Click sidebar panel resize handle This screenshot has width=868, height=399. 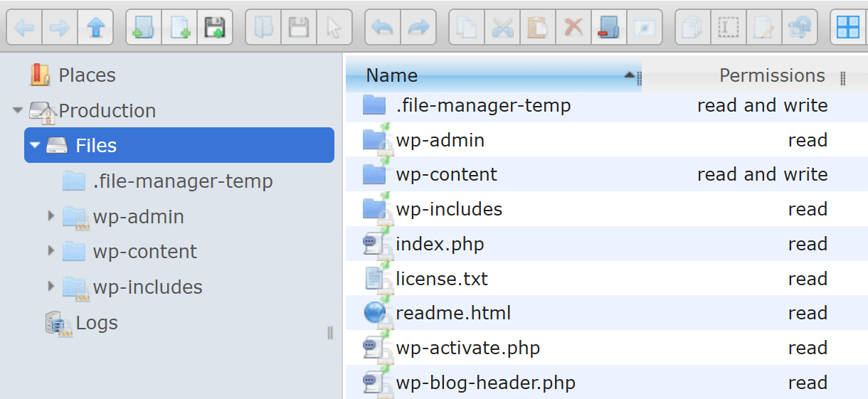(330, 332)
